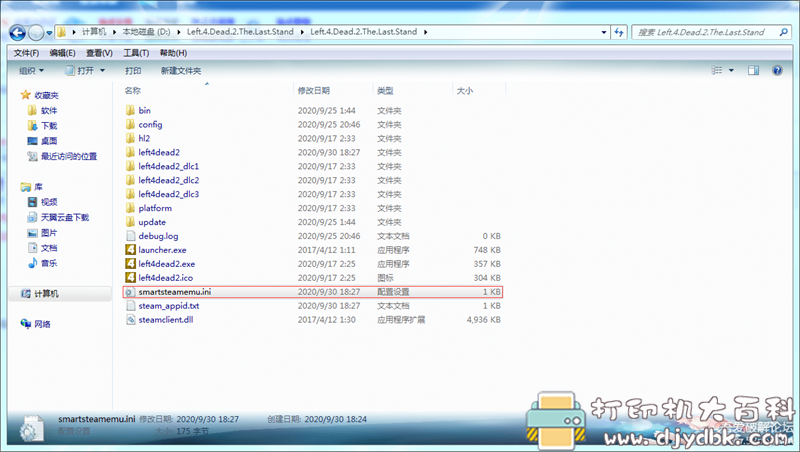
Task: Toggle the preview pane icon
Action: 754,70
